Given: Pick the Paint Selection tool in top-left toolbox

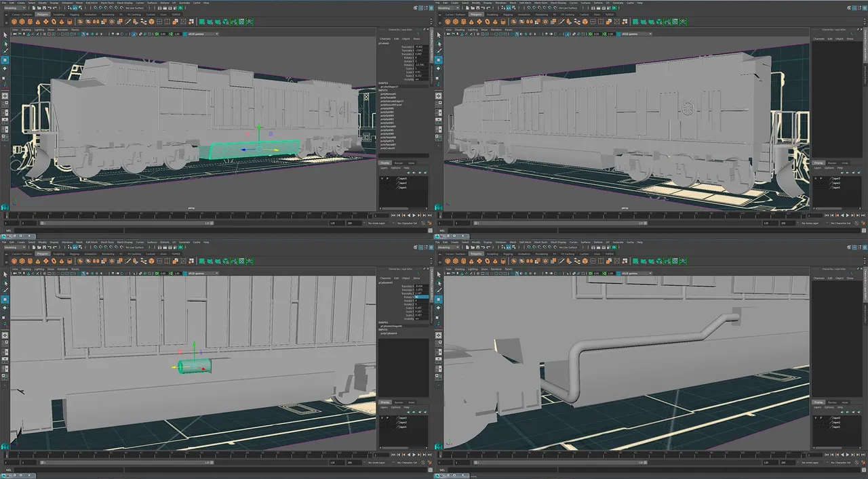Looking at the screenshot, I should click(x=5, y=51).
